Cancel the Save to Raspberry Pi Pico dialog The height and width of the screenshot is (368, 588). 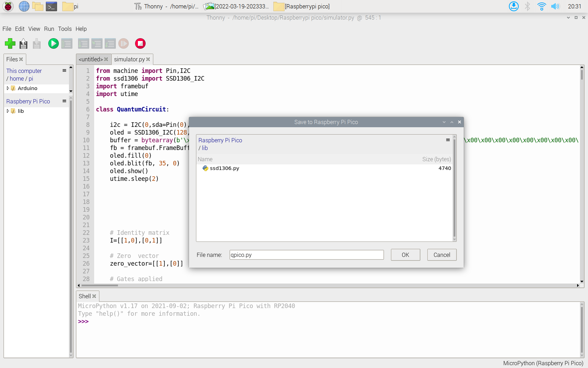pos(442,255)
